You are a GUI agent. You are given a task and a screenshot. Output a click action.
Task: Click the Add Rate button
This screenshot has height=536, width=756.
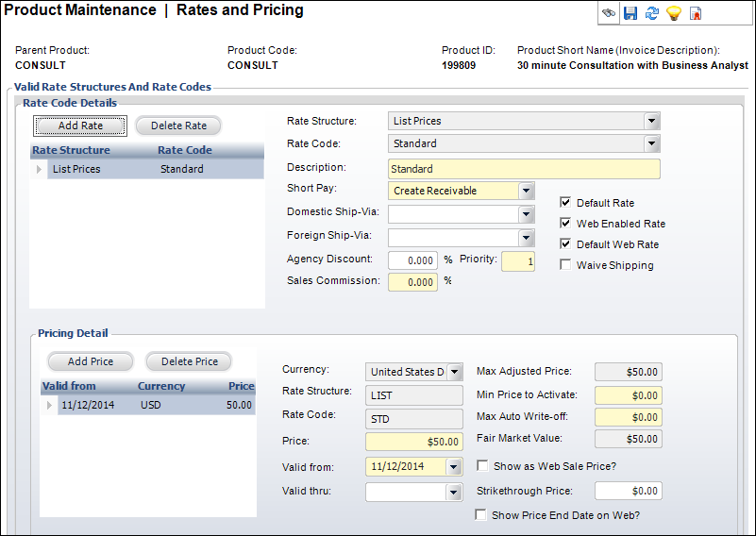(80, 126)
